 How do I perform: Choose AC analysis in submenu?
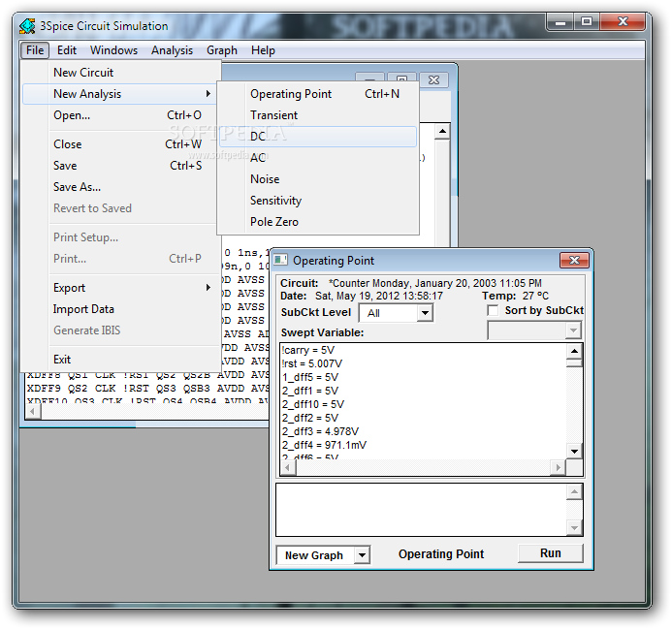tap(318, 158)
